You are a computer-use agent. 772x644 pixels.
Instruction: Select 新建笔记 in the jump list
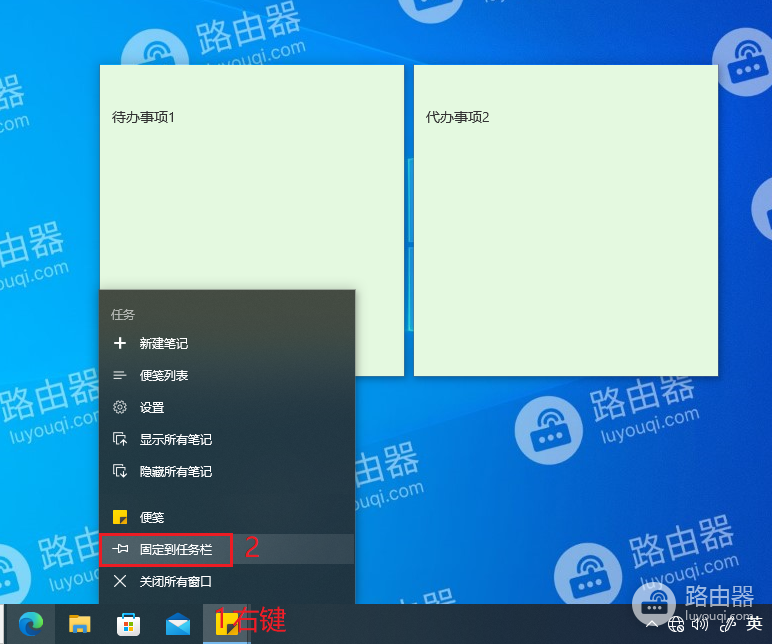coord(226,343)
